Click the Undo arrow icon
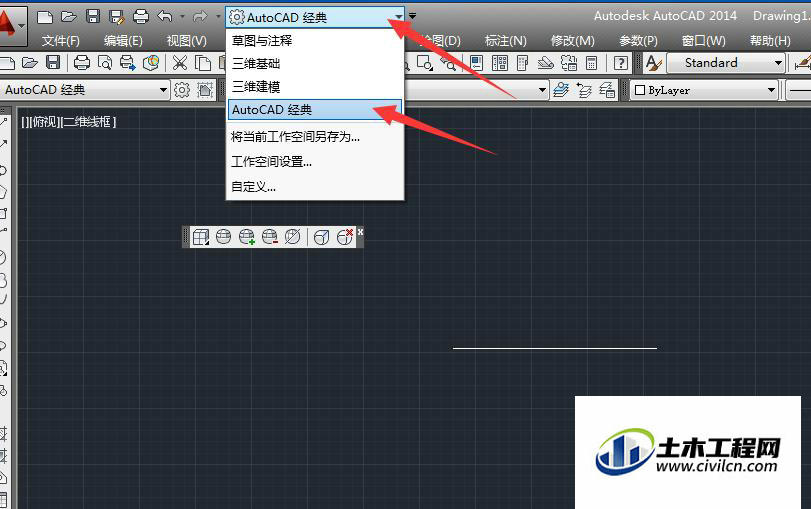 [165, 17]
